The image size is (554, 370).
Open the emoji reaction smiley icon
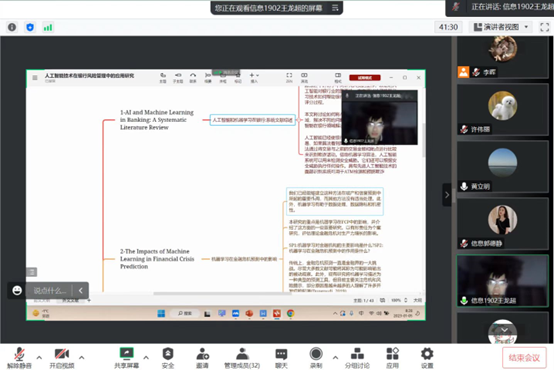click(x=17, y=290)
